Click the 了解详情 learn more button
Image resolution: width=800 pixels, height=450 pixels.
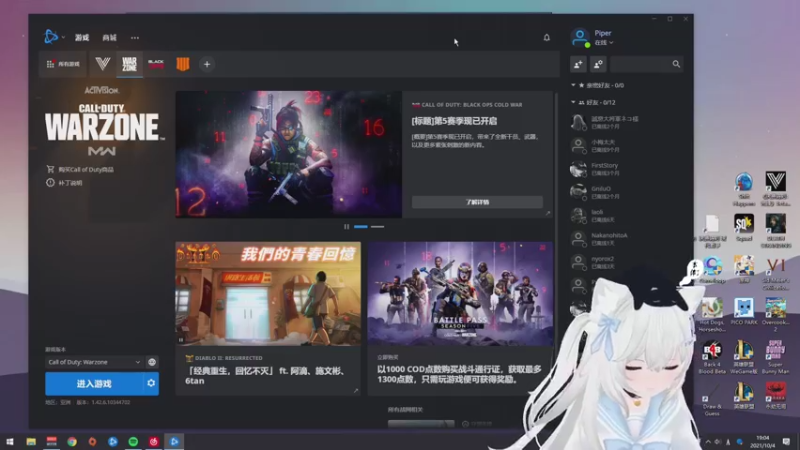click(477, 202)
